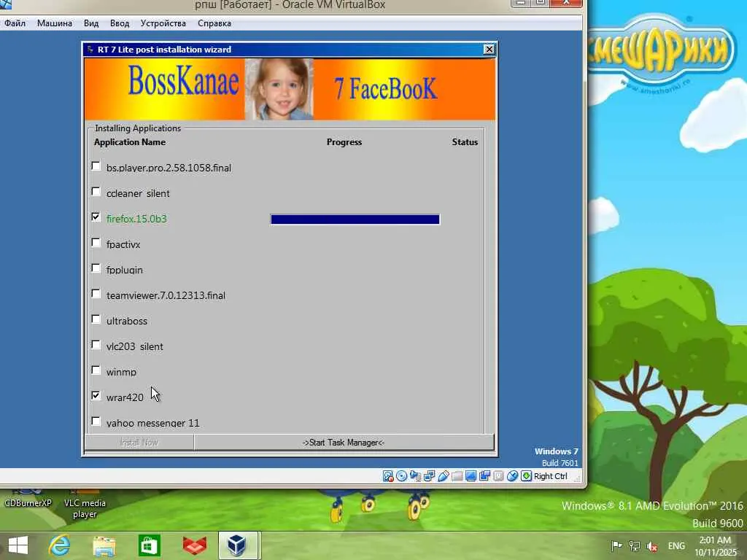Click the network icon in system tray
Screen dimensions: 747x560
click(635, 546)
